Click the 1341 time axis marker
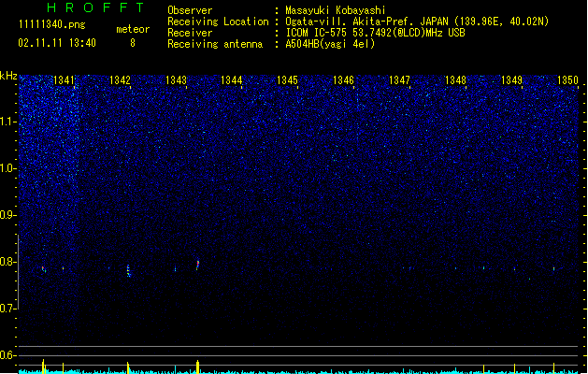 point(65,80)
